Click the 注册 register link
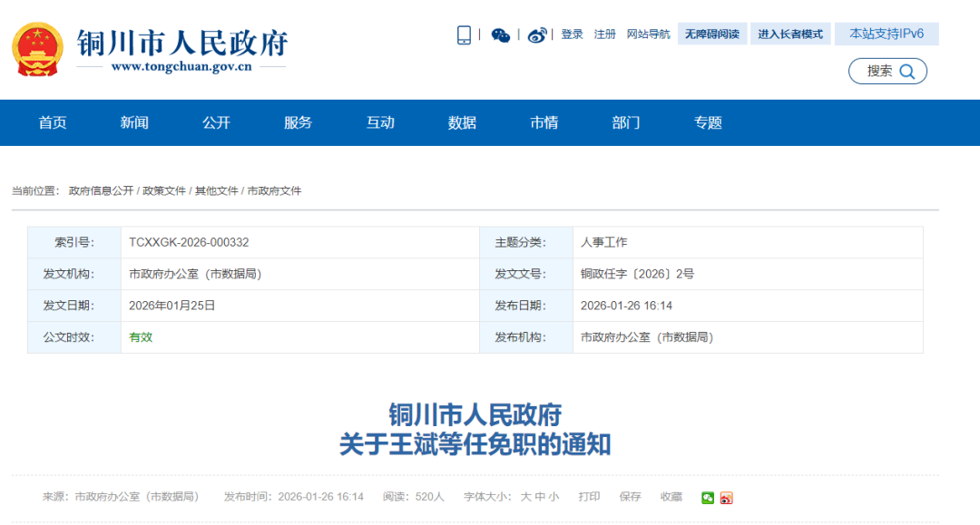Viewport: 980px width, 525px height. (x=604, y=33)
